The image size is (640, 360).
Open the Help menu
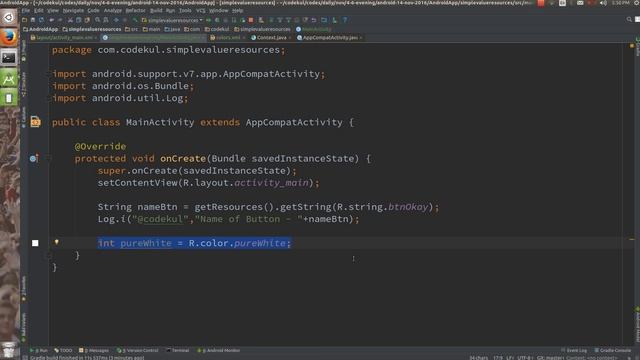(238, 11)
